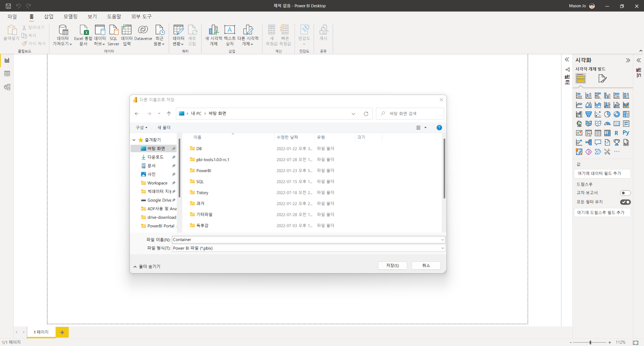644x346 pixels.
Task: Collapse folders with 폴더 숨기기
Action: tap(147, 266)
